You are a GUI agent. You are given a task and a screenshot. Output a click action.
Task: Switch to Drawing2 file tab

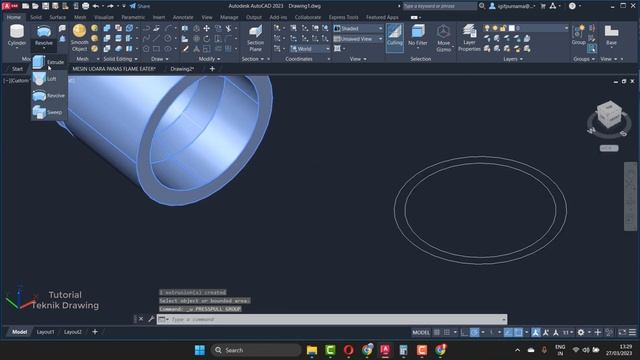click(182, 69)
